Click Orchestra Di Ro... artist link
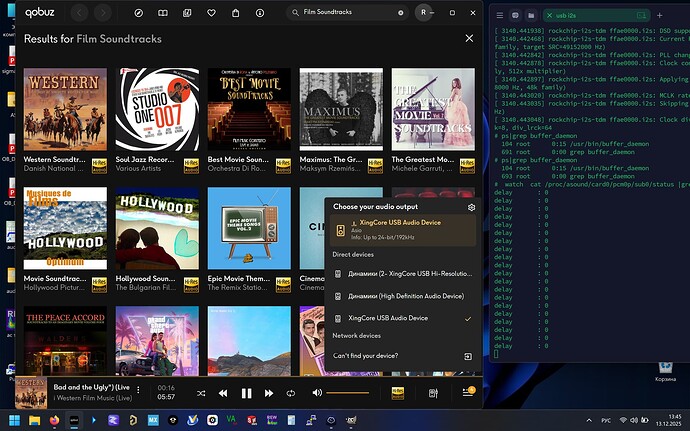This screenshot has height=431, width=690. point(237,169)
